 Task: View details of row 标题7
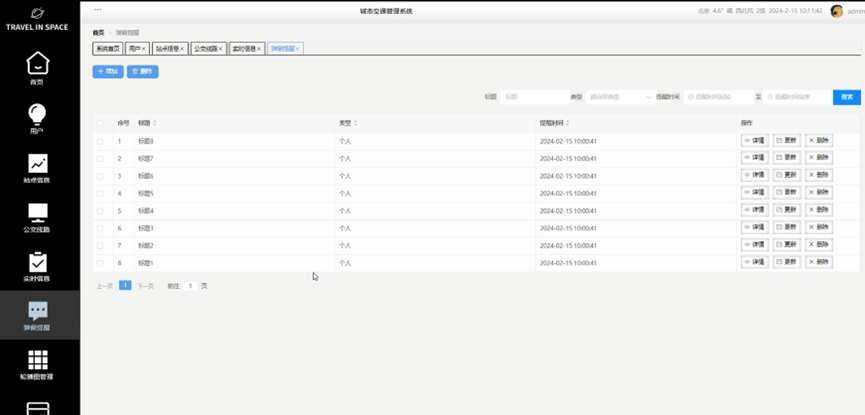[754, 158]
